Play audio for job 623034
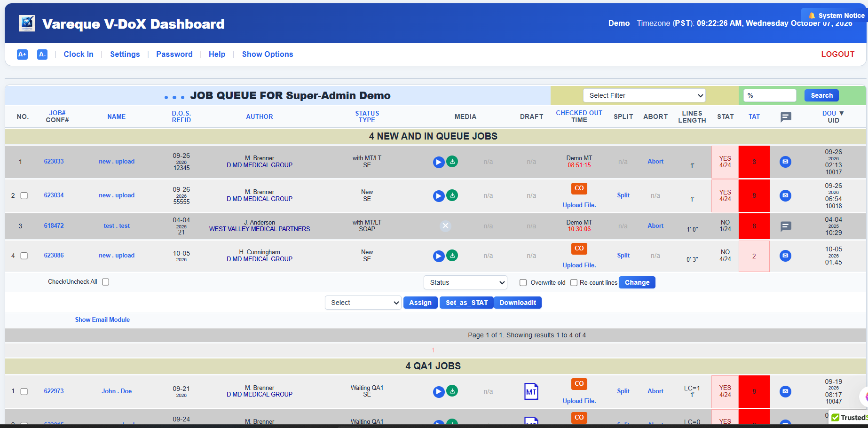Image resolution: width=868 pixels, height=428 pixels. 439,196
